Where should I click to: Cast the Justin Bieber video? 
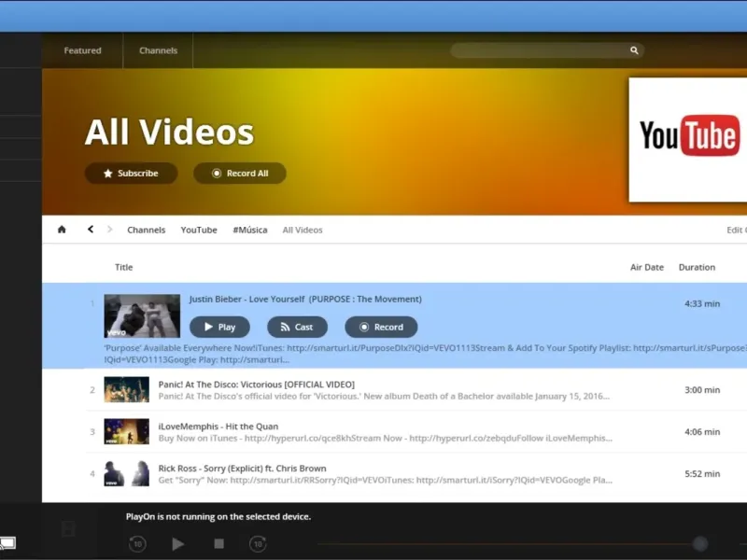[297, 328]
